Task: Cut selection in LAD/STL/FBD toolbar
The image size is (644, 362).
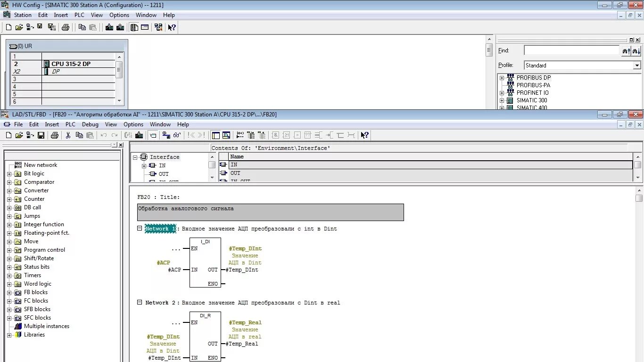Action: click(x=68, y=135)
